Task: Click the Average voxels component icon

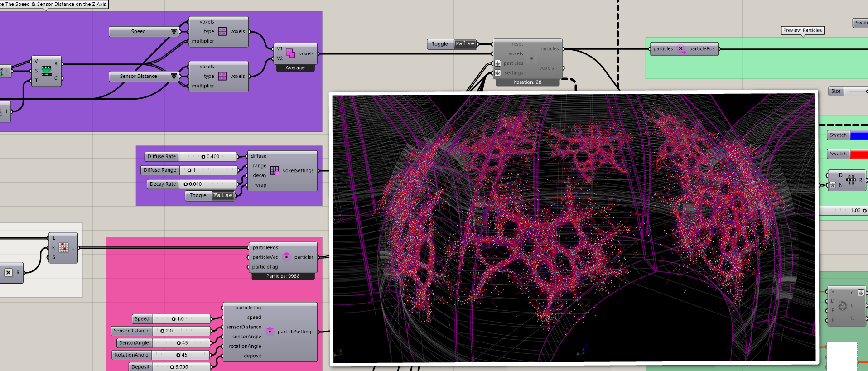Action: pos(290,53)
